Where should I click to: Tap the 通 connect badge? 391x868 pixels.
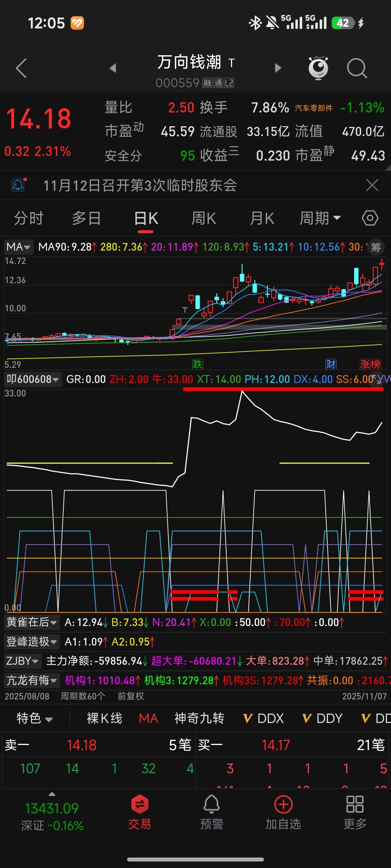click(x=218, y=83)
